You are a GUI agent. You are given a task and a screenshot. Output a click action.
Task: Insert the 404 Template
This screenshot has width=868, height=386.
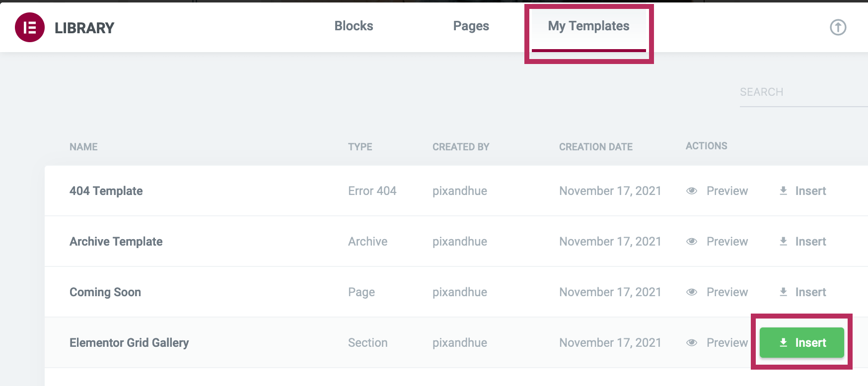(x=810, y=191)
